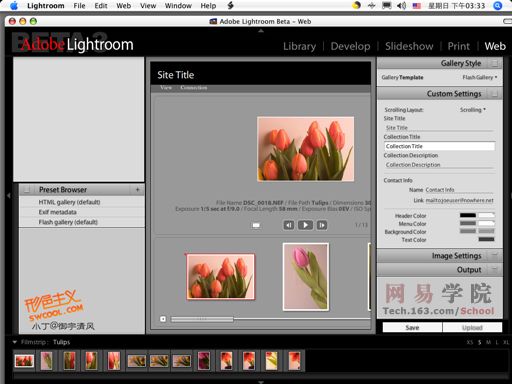Click the Collection Description field
Image resolution: width=512 pixels, height=384 pixels.
(x=439, y=165)
